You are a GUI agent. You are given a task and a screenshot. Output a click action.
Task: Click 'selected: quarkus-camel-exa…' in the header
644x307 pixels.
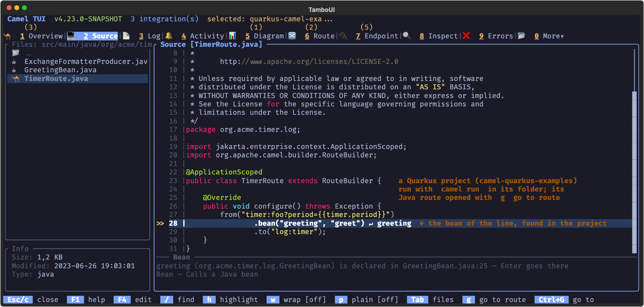[270, 19]
